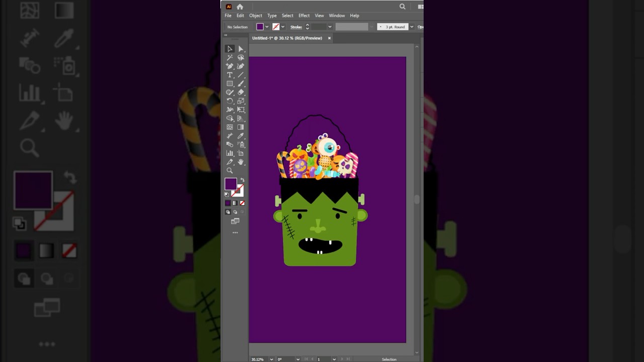Choose the Lasso tool

tap(241, 57)
